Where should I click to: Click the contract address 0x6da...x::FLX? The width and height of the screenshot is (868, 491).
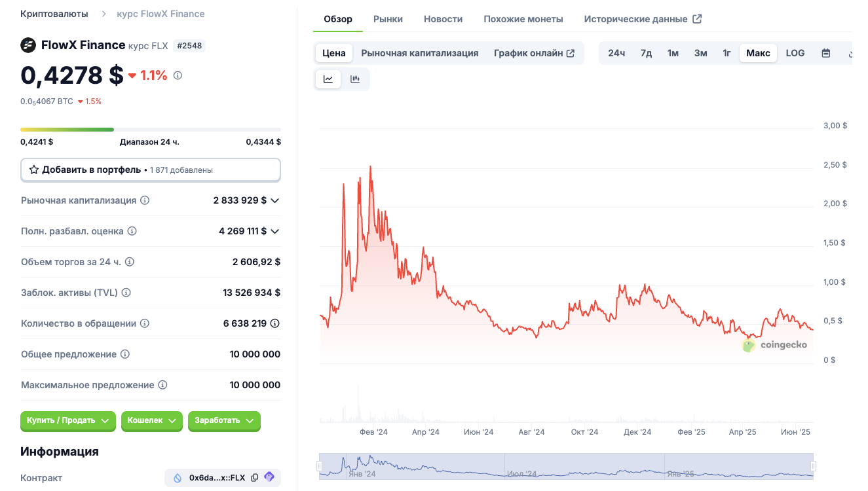[217, 478]
